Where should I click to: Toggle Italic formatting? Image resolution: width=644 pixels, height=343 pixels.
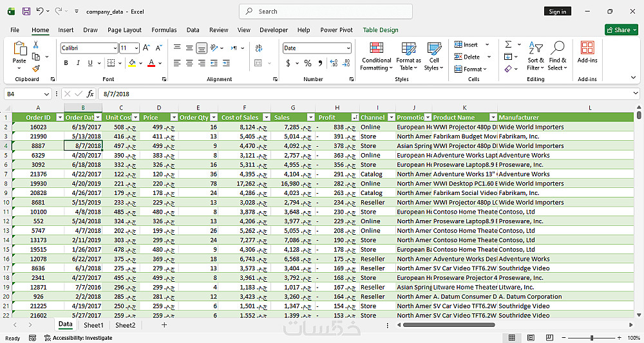click(78, 63)
